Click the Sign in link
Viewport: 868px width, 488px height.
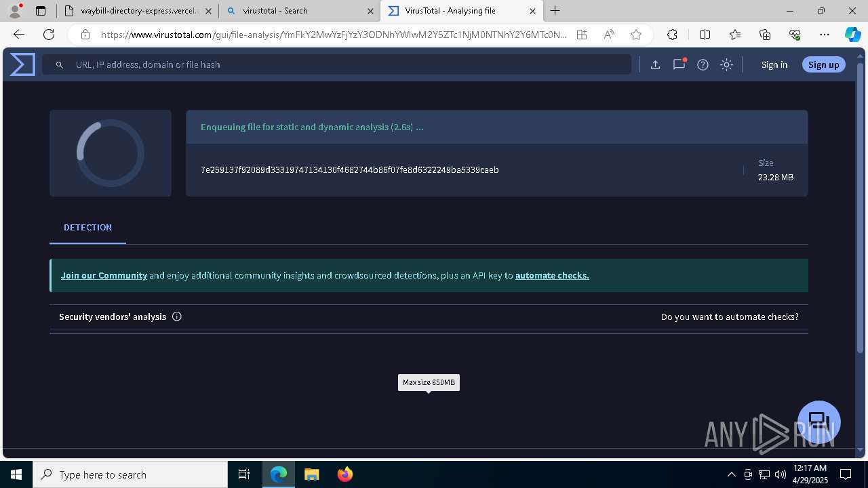pyautogui.click(x=774, y=64)
